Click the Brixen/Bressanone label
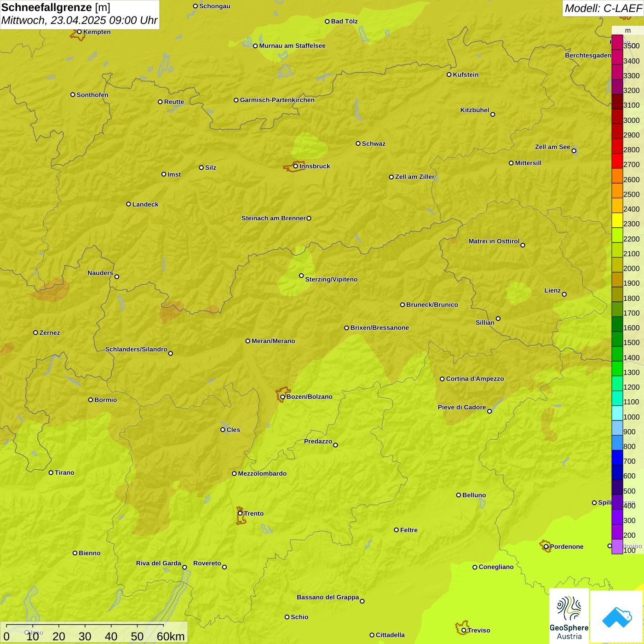Screen dimensions: 644x644 point(379,328)
